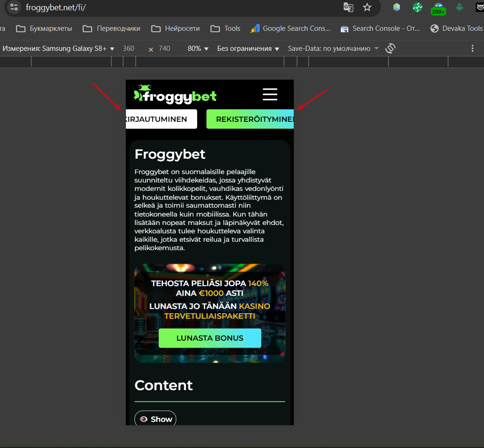Open the Save-Data по умолчанию dropdown

333,49
